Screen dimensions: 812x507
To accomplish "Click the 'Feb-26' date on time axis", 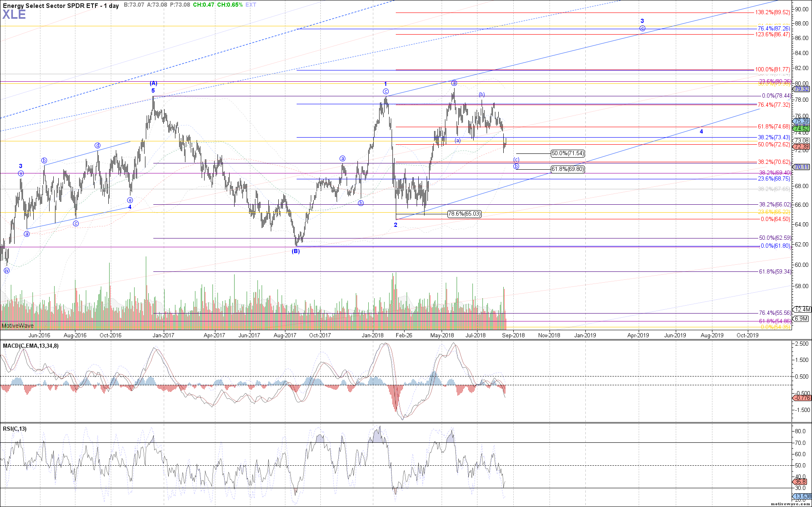I will coord(404,335).
